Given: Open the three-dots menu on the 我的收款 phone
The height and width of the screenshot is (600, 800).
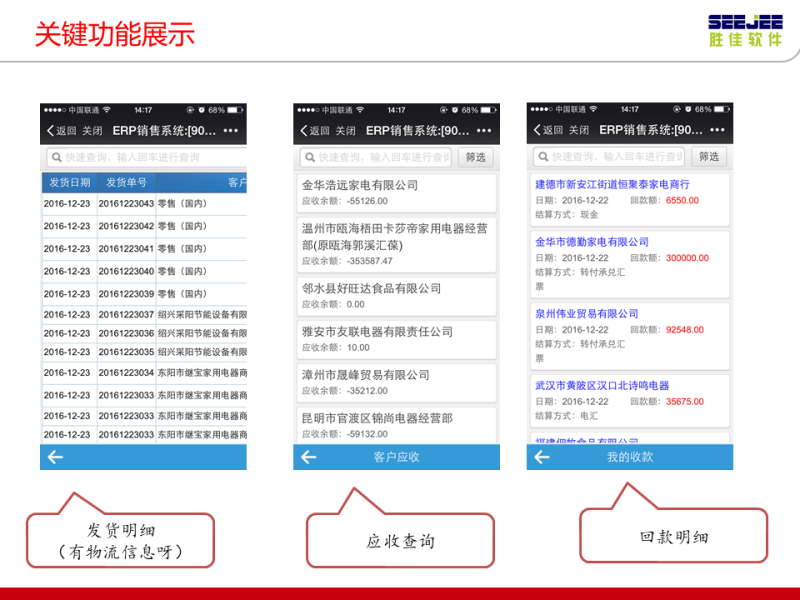Looking at the screenshot, I should pos(718,130).
